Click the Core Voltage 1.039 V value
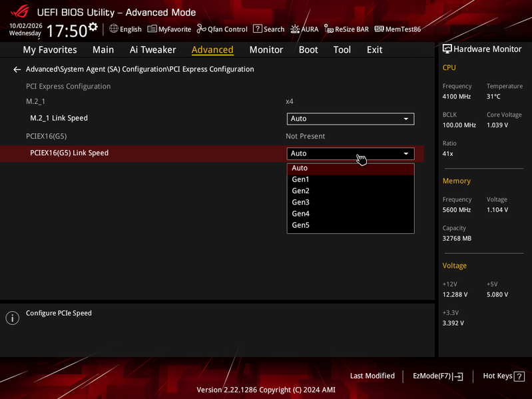The image size is (532, 399). point(497,125)
